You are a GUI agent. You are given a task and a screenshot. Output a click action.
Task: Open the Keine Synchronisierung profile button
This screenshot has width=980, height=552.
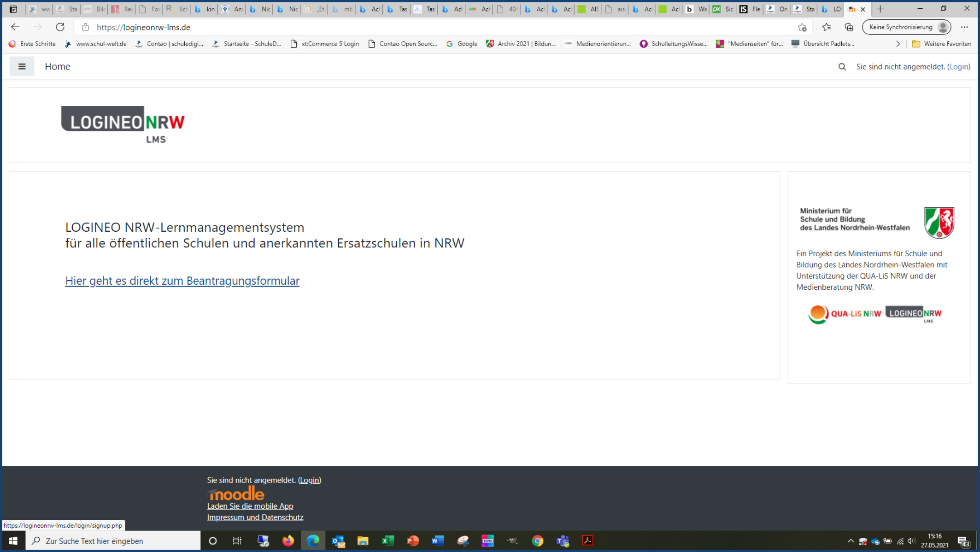click(x=906, y=27)
